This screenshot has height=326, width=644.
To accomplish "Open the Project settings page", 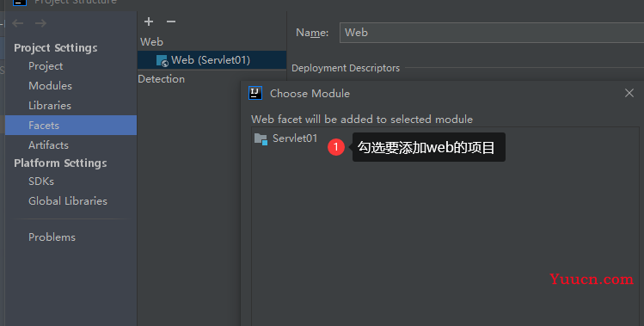I will (x=46, y=66).
